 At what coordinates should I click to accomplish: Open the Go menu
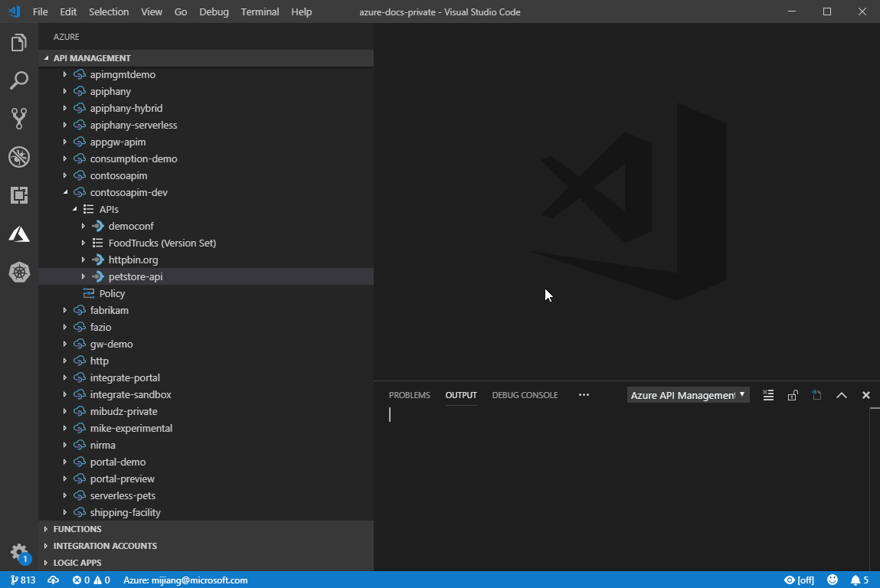click(181, 11)
